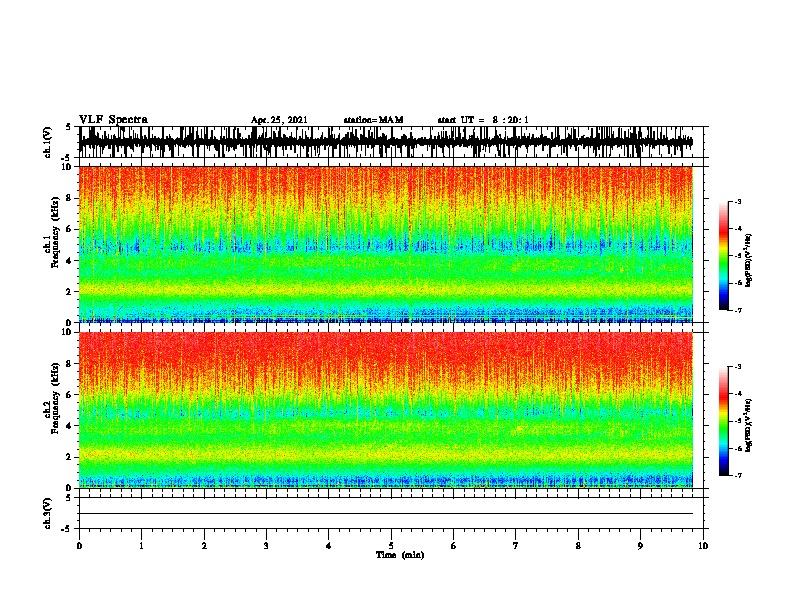
Task: Click time-axis tick label "2"
Action: pos(204,546)
